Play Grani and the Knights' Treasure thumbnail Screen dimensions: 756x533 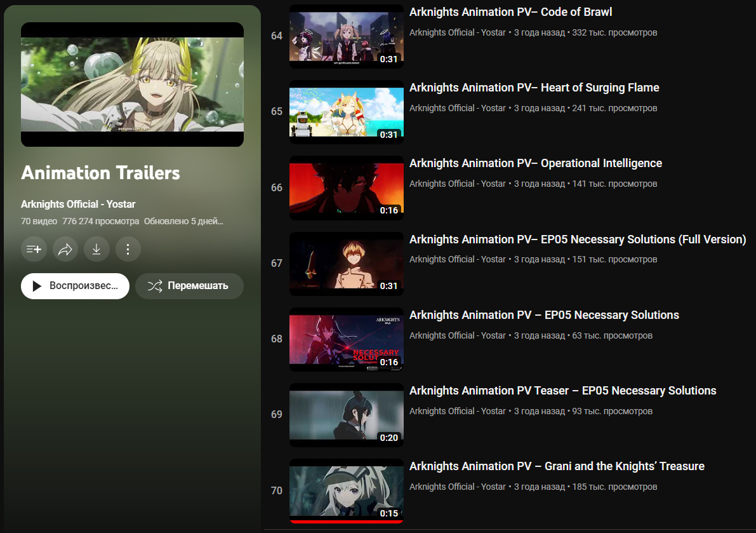[x=346, y=489]
